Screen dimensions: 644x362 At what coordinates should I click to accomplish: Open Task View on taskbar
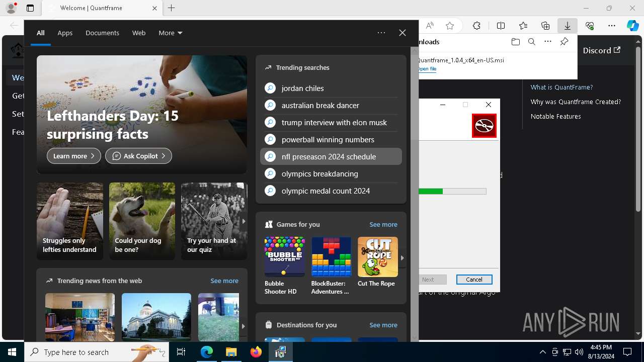click(181, 352)
